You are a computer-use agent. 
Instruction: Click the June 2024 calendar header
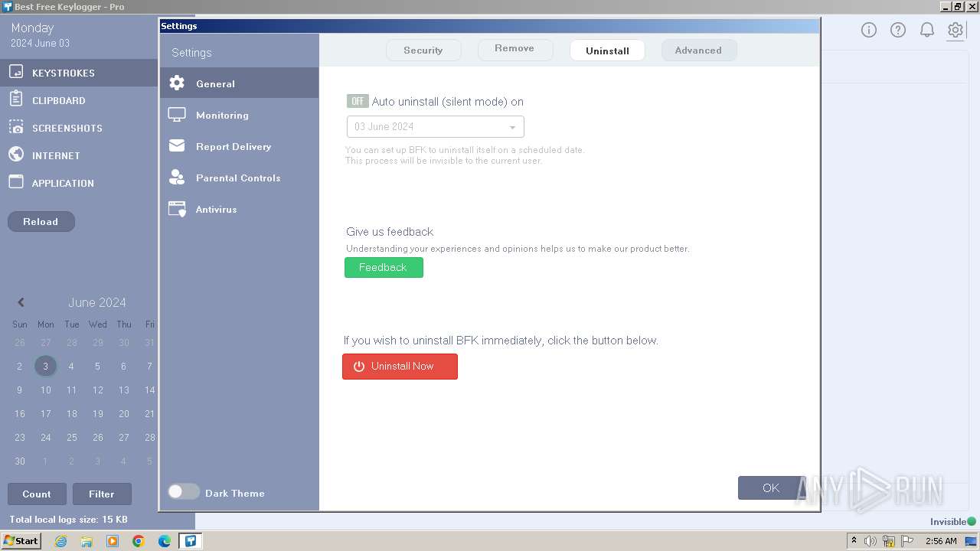97,302
